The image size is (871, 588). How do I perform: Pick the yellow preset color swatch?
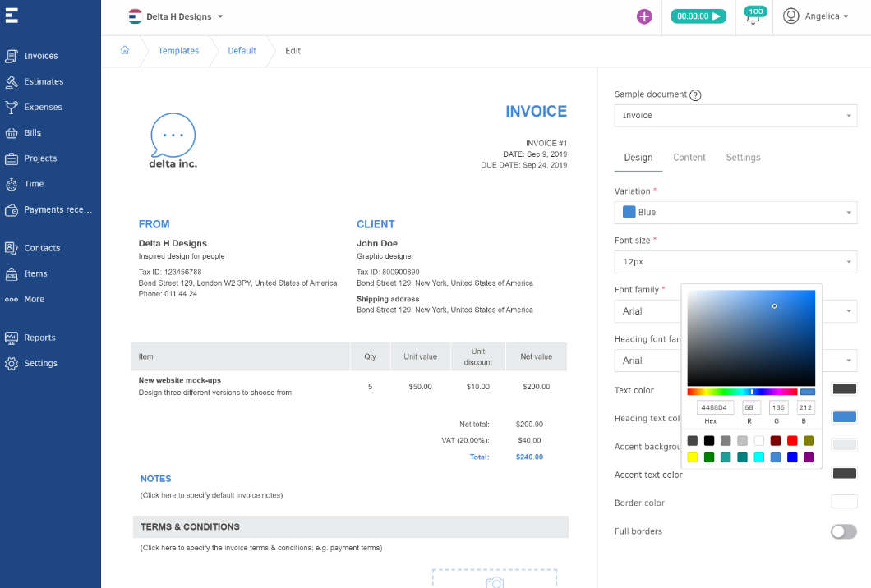pos(692,457)
